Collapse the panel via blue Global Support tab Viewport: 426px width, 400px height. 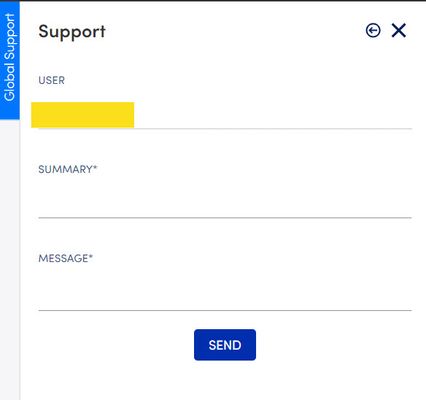tap(10, 60)
